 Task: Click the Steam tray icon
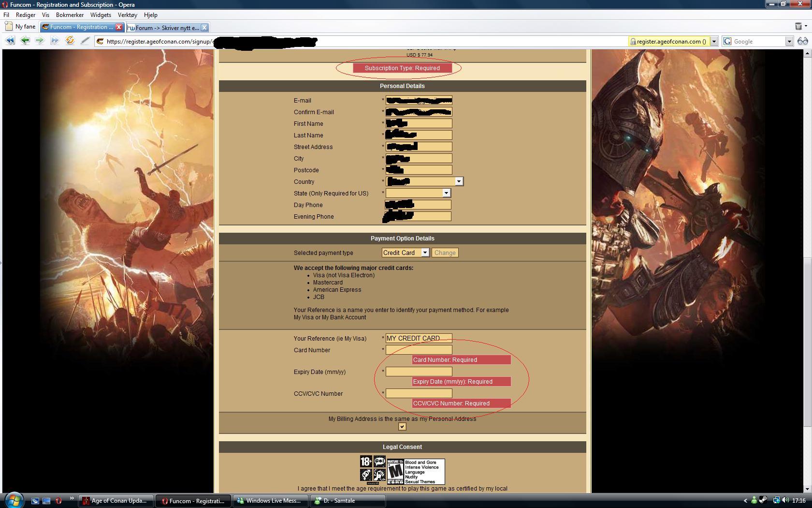pos(763,500)
